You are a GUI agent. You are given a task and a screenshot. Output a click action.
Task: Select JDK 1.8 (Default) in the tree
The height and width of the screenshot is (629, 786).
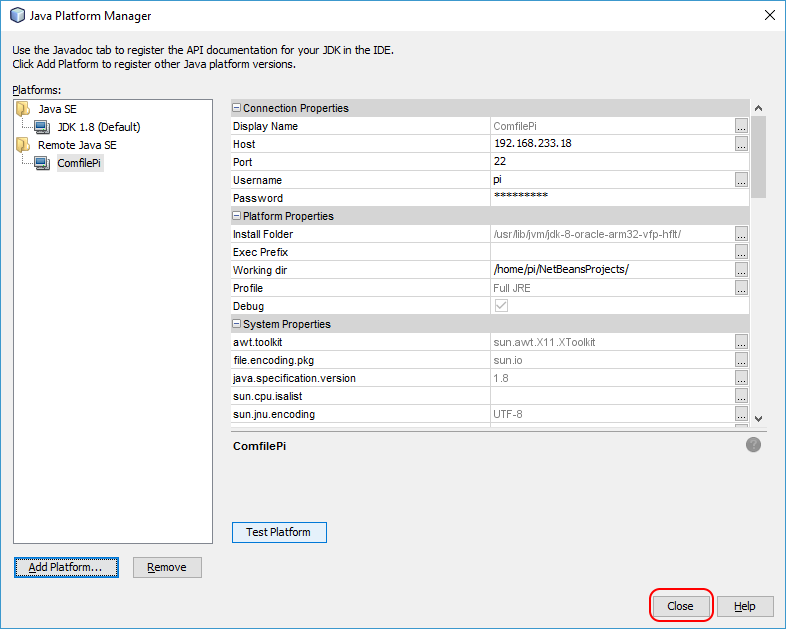tap(98, 127)
